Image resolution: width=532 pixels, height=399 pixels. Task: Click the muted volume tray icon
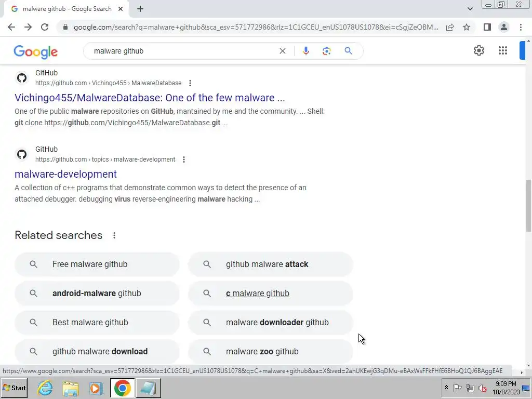pos(482,388)
